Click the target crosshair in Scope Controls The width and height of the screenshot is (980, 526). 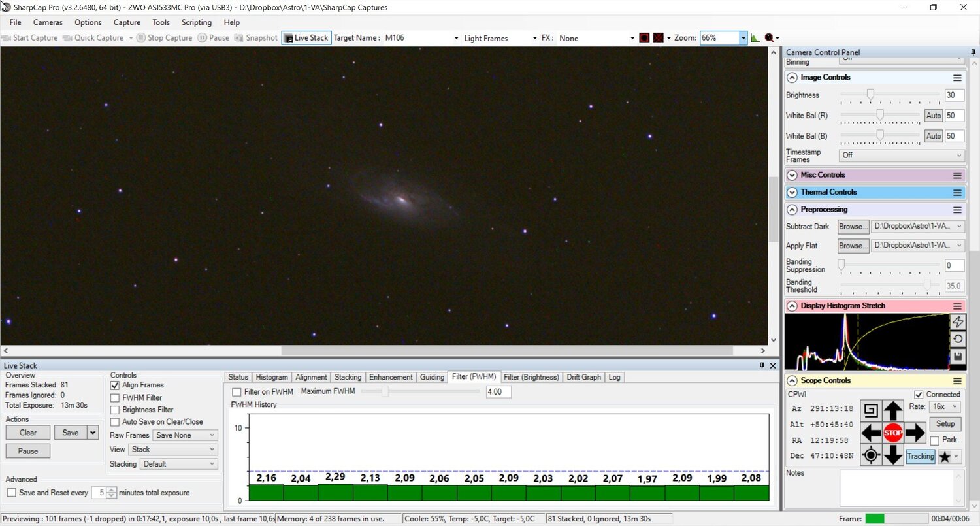coord(871,455)
